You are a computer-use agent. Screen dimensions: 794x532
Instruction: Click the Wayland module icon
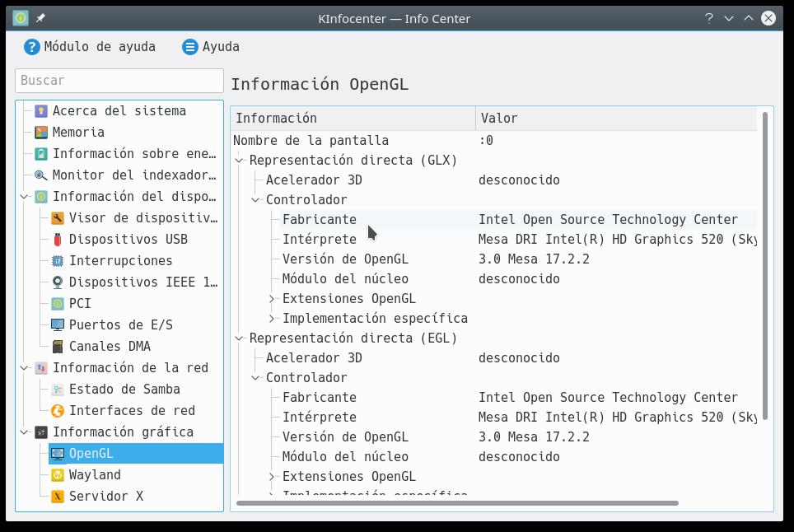pos(57,475)
